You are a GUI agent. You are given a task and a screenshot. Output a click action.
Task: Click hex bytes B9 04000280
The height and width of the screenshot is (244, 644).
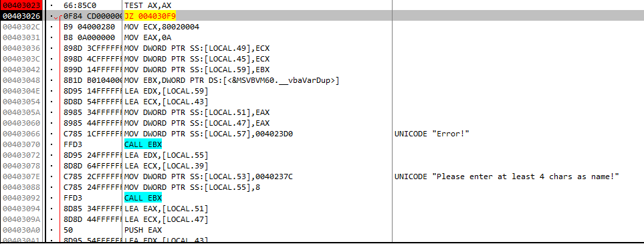tap(89, 27)
